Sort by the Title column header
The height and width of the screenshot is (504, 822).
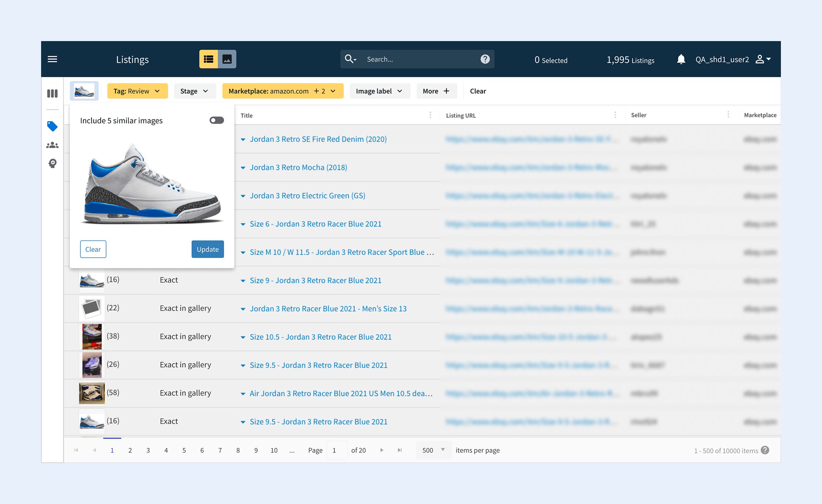247,115
